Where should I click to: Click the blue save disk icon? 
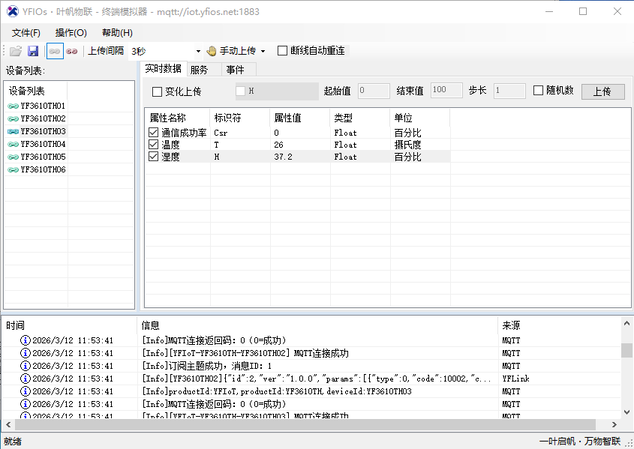tap(33, 51)
